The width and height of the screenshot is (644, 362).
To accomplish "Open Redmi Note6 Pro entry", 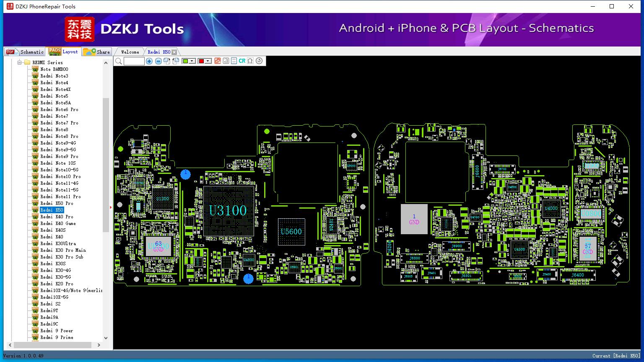I will (x=59, y=109).
